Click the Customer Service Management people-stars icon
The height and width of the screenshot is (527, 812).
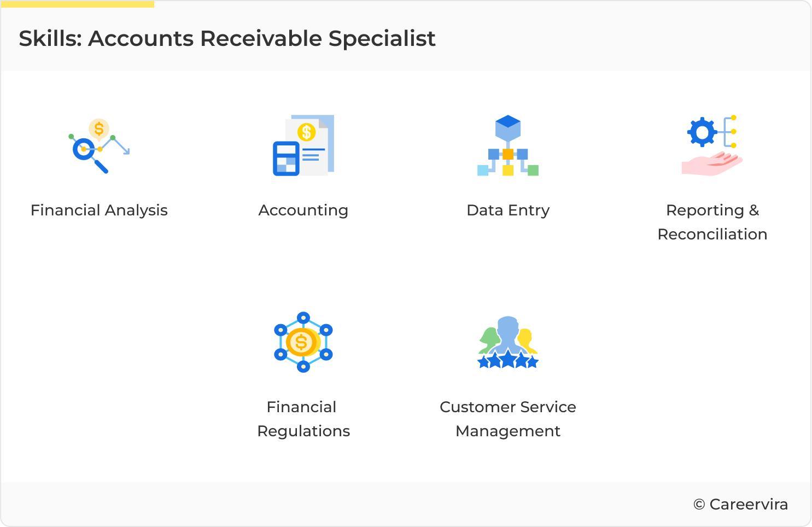[x=508, y=342]
